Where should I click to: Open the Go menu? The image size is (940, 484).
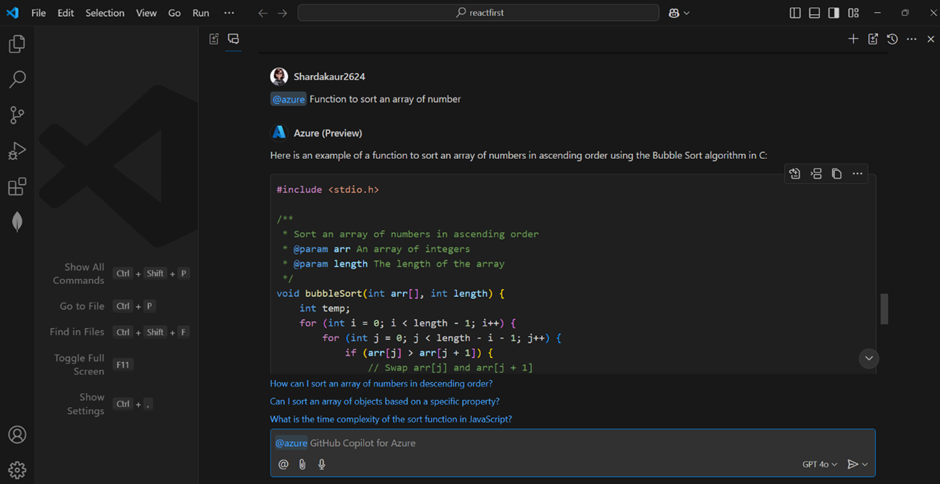[174, 13]
